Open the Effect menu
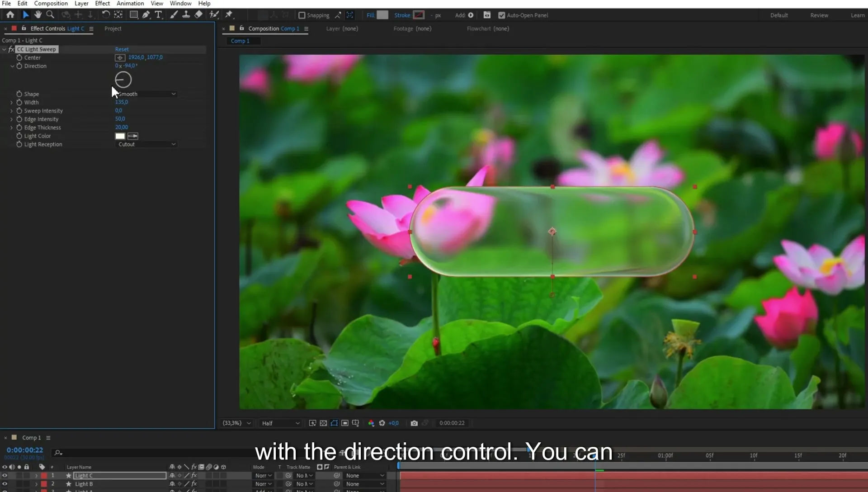 pyautogui.click(x=102, y=3)
